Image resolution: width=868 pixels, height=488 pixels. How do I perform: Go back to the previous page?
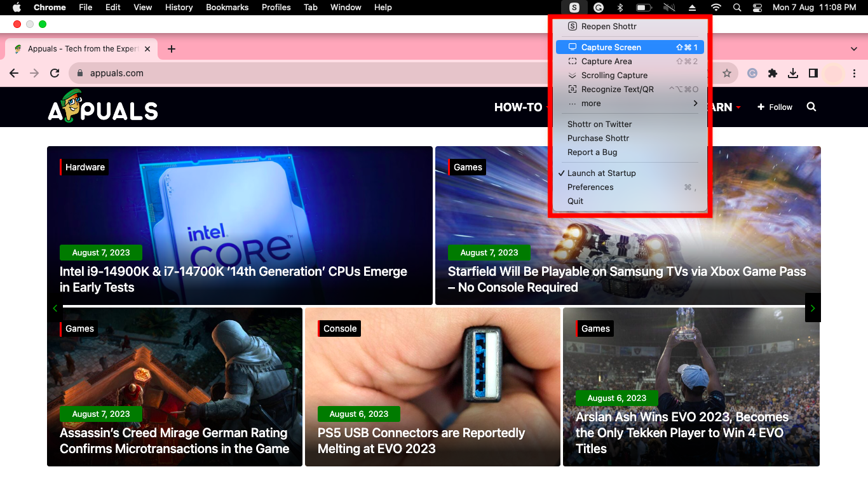14,73
